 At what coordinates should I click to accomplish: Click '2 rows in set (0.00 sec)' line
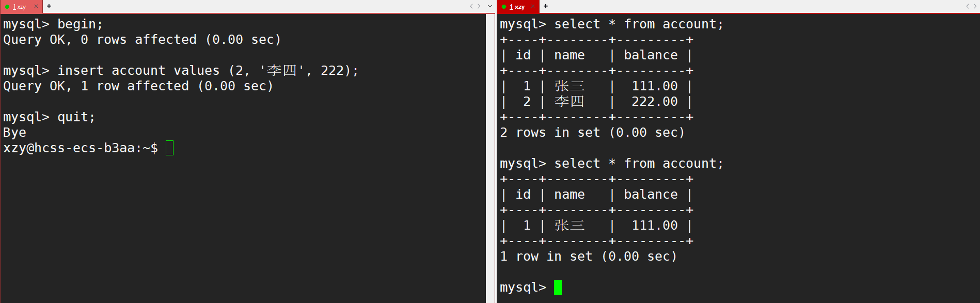(592, 133)
